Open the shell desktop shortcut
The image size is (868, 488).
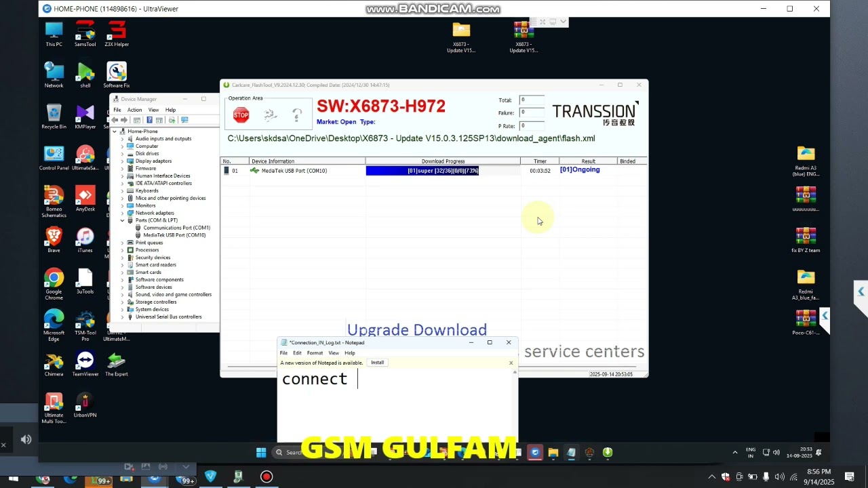tap(85, 75)
